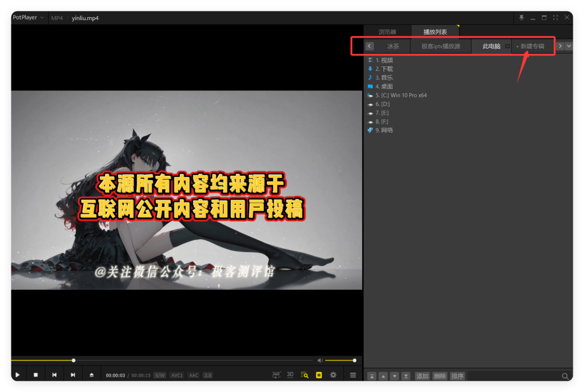The width and height of the screenshot is (584, 392).
Task: Open the 极客iptv播放源 album tab
Action: click(x=441, y=46)
